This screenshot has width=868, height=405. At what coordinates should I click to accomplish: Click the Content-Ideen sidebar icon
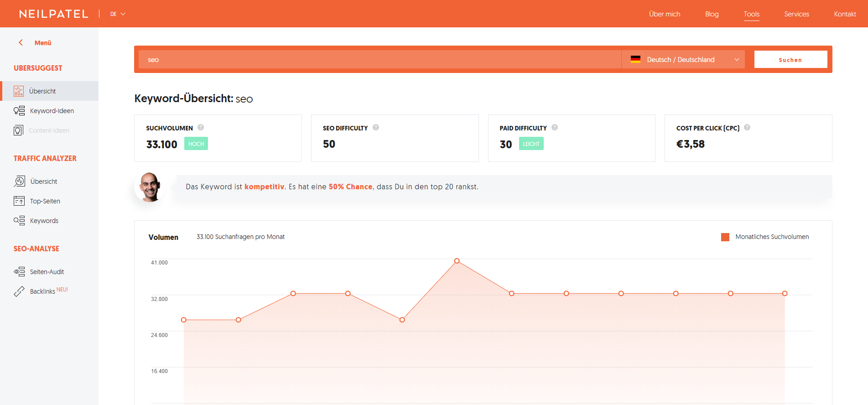(18, 130)
